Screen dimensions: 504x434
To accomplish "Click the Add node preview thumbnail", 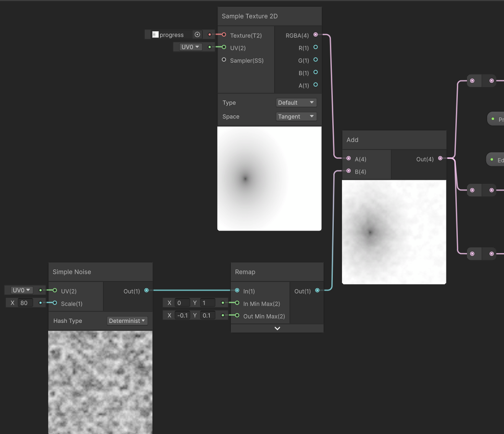I will pos(394,232).
